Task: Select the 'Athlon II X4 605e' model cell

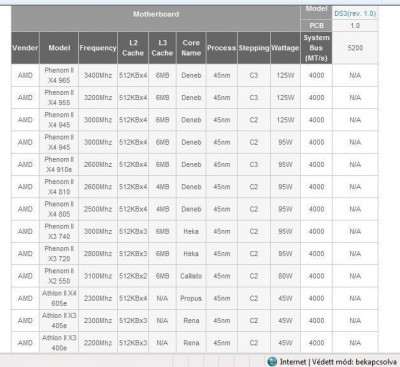Action: (x=59, y=298)
